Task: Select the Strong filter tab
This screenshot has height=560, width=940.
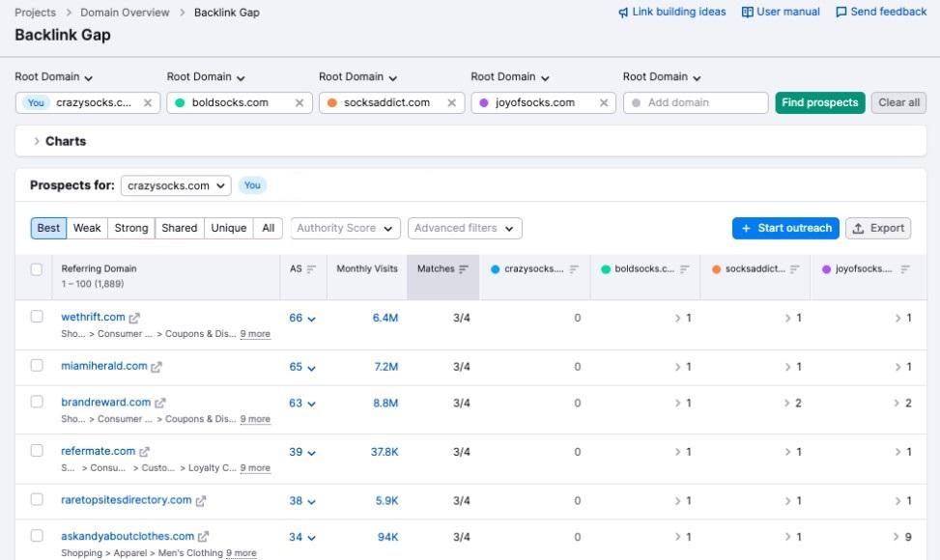Action: click(x=131, y=228)
